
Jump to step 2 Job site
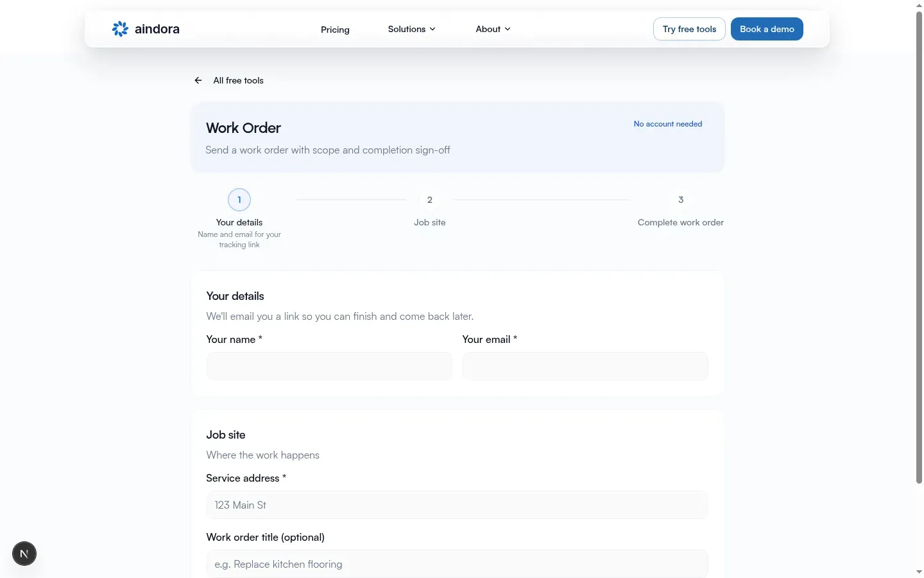pos(430,200)
